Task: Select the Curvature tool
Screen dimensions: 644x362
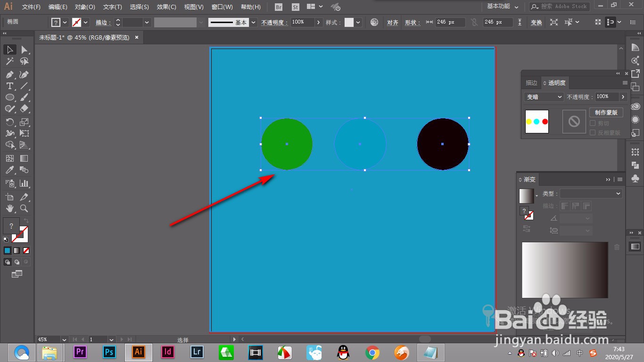Action: tap(24, 74)
